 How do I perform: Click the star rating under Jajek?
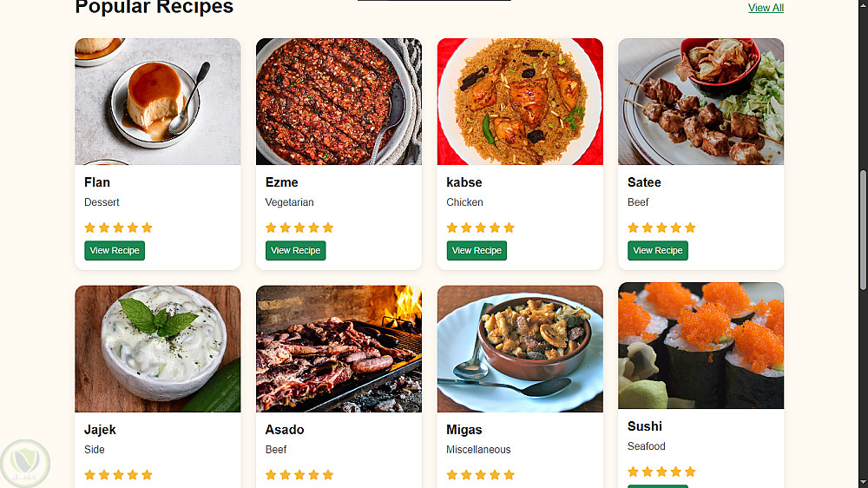point(118,475)
